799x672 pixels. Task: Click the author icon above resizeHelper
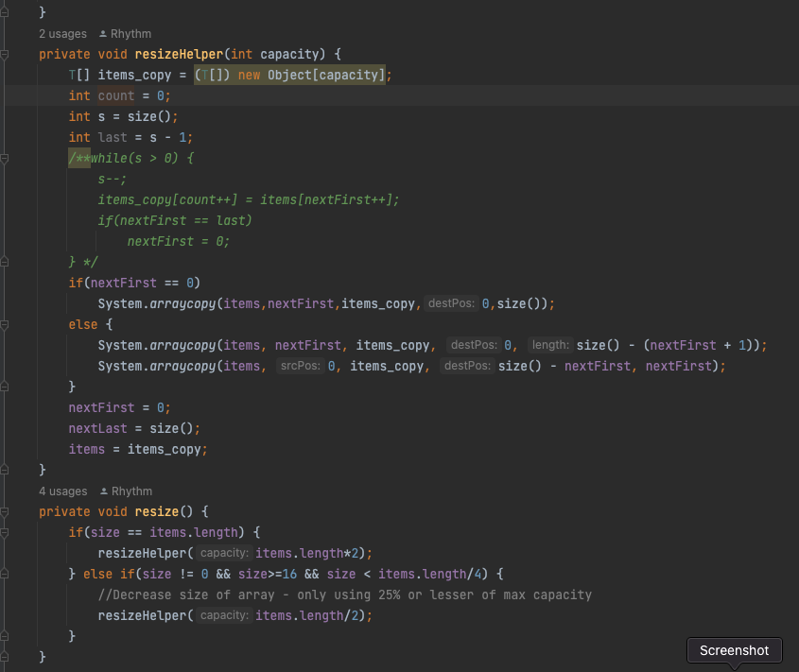pos(103,34)
